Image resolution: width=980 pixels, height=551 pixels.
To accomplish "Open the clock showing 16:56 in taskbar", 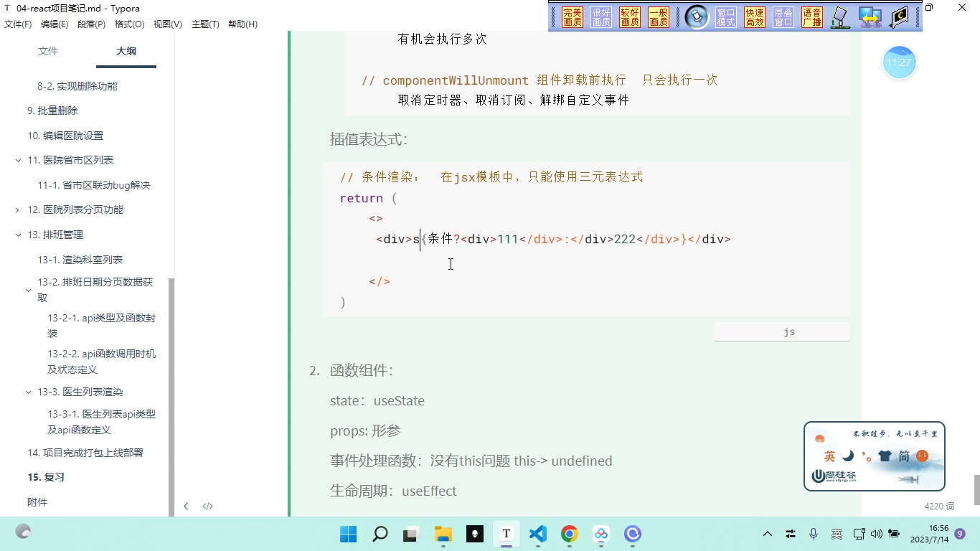I will (x=929, y=534).
